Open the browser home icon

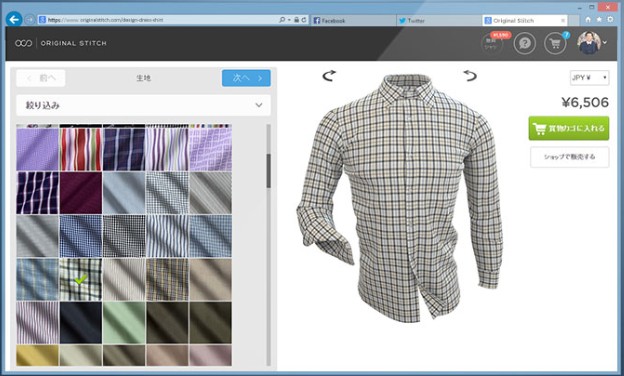(x=588, y=19)
